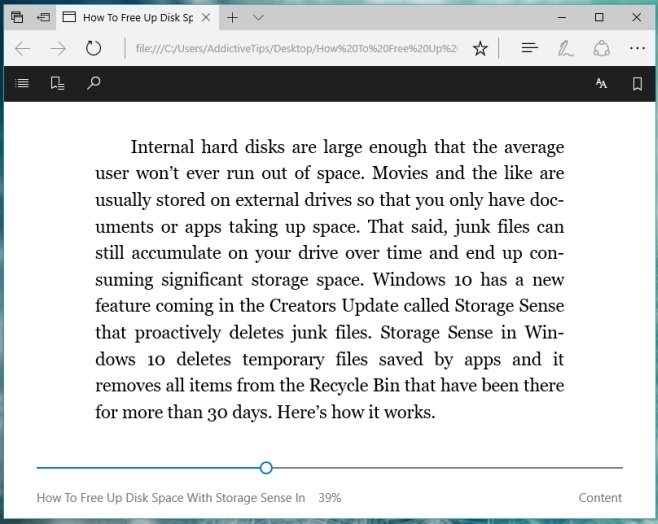This screenshot has height=524, width=658.
Task: Share this page
Action: [601, 49]
